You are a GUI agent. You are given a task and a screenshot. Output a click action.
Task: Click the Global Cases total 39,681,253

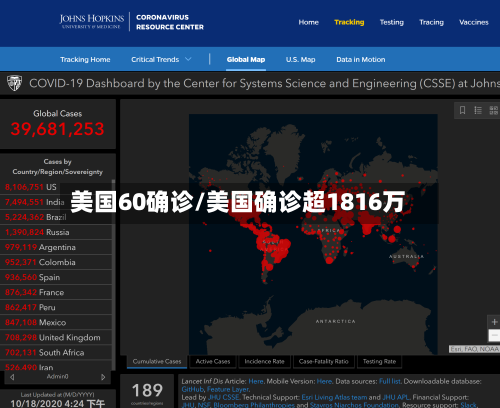click(57, 129)
